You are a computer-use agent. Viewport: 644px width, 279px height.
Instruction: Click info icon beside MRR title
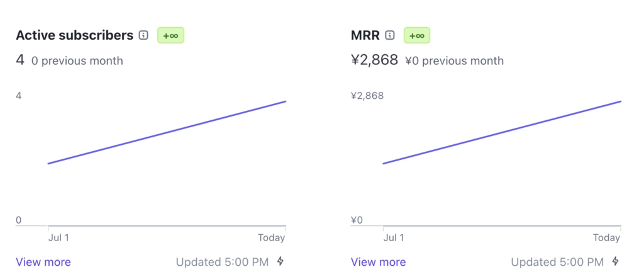point(390,35)
